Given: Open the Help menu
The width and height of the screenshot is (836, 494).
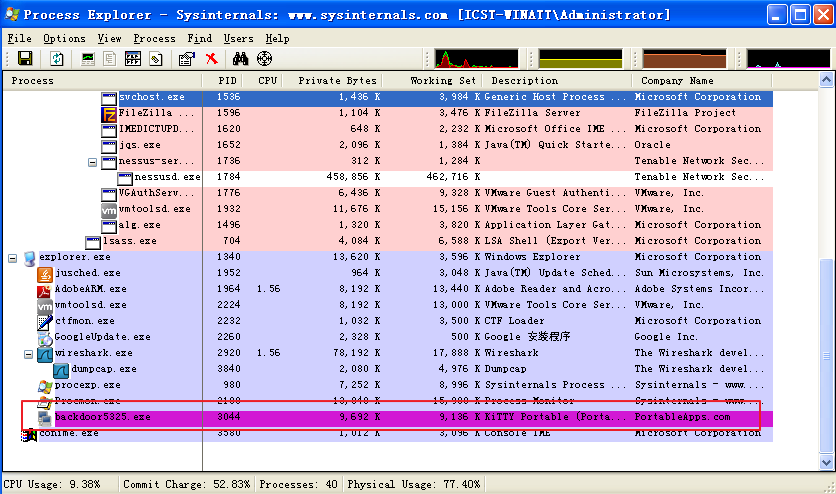Looking at the screenshot, I should 277,38.
